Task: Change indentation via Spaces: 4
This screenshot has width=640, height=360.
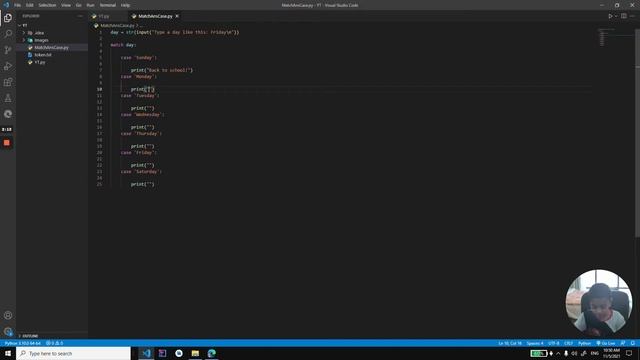Action: click(535, 343)
